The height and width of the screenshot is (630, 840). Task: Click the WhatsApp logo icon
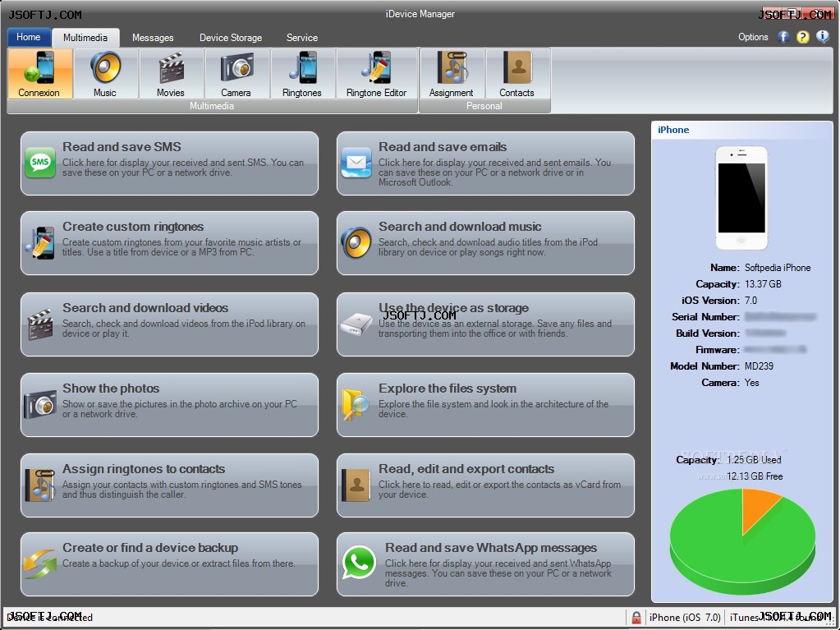point(359,563)
